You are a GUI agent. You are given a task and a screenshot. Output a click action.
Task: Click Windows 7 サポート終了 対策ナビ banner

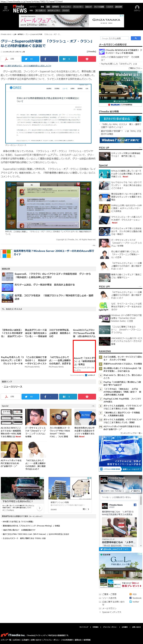tap(120, 140)
